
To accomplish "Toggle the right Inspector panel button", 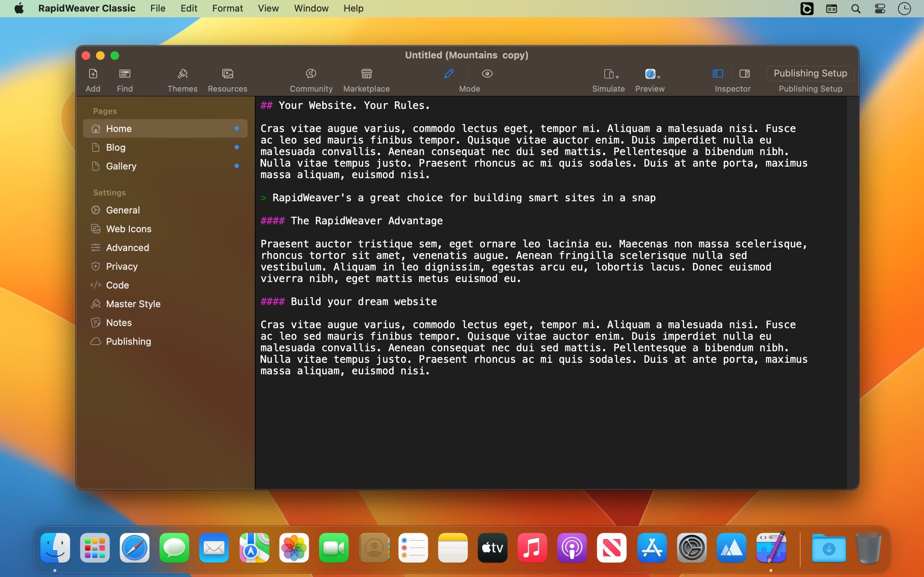I will (744, 74).
